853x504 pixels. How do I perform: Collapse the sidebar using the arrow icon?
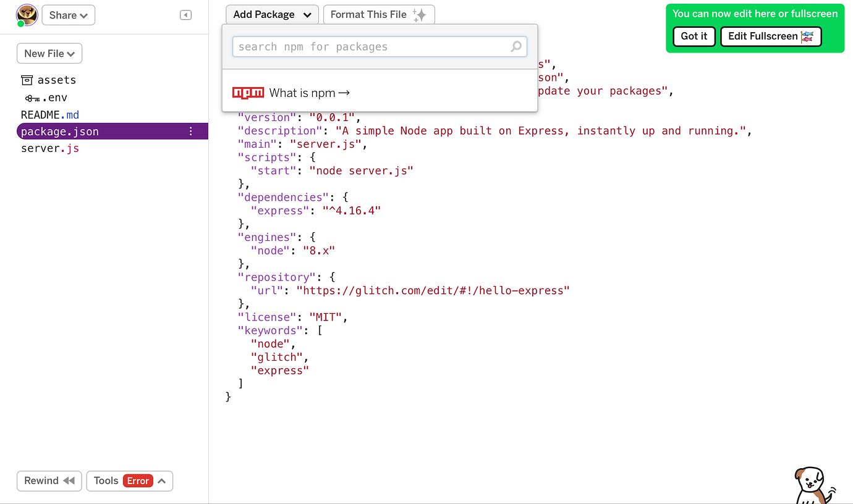tap(185, 15)
